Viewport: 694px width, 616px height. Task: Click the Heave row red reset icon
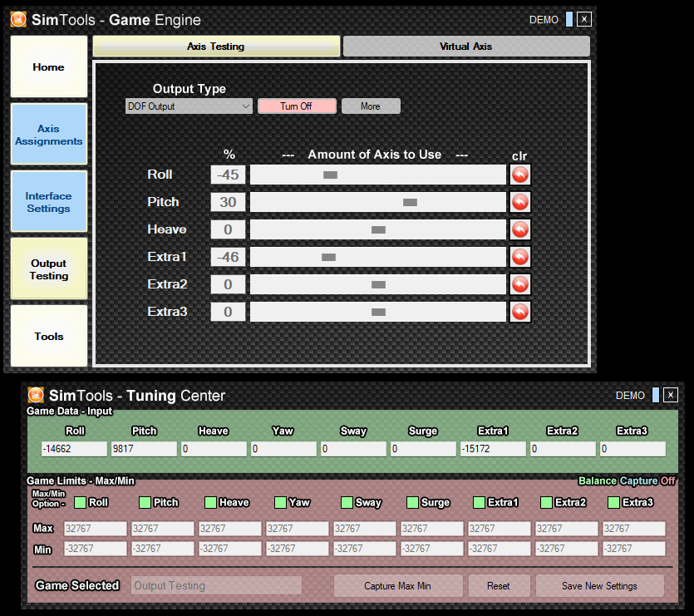click(519, 229)
